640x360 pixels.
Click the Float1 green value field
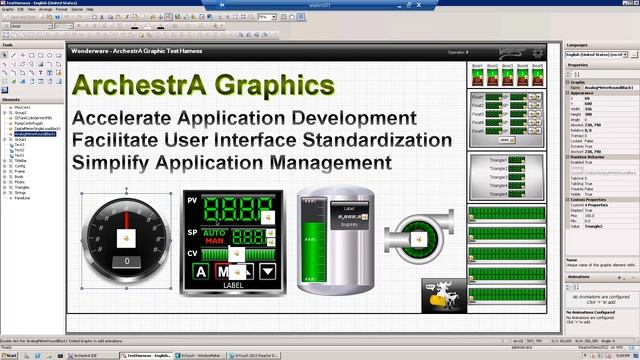tap(493, 97)
